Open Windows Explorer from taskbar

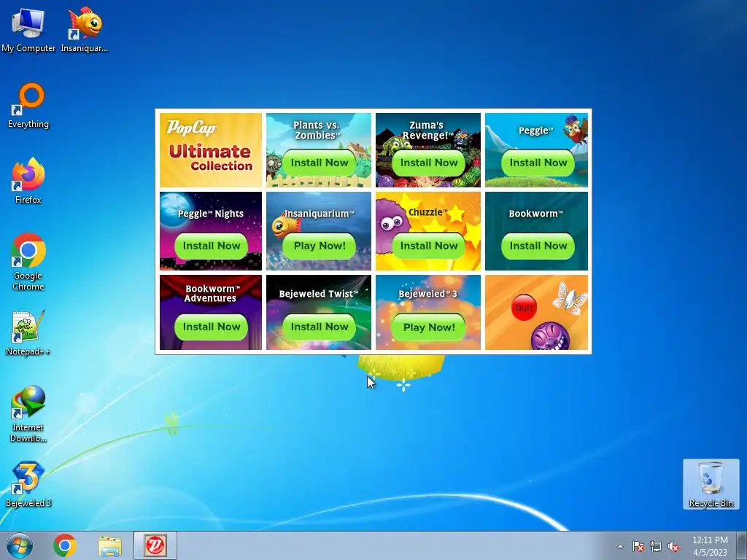click(110, 546)
